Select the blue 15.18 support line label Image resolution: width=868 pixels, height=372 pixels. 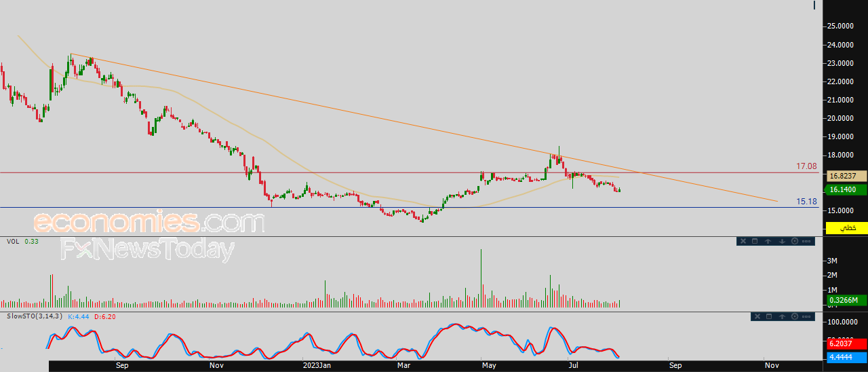coord(806,202)
